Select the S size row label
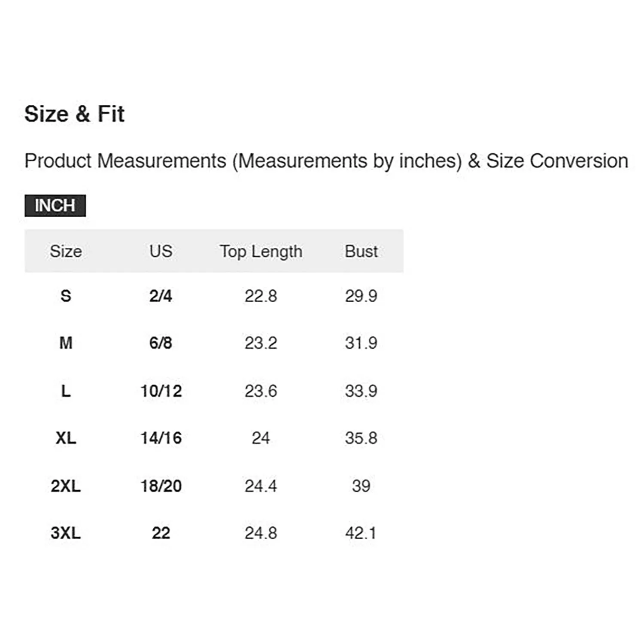 pyautogui.click(x=66, y=296)
